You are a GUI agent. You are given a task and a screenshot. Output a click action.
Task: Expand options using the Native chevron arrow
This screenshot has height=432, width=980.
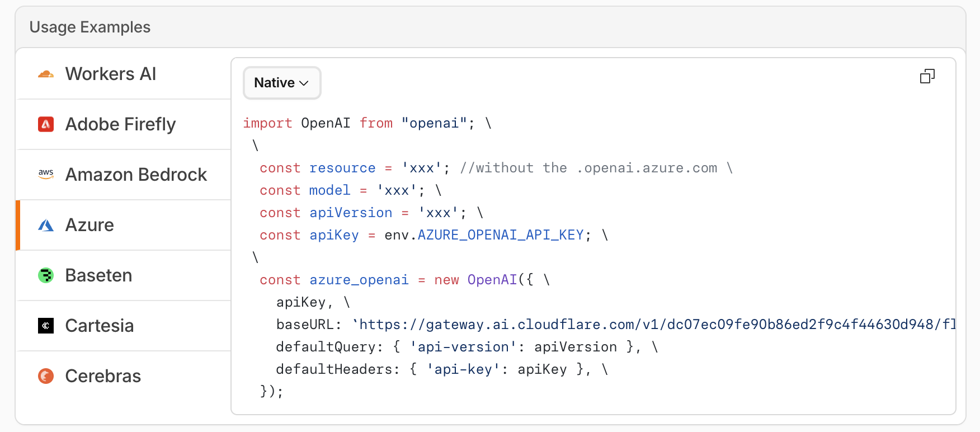pos(304,83)
